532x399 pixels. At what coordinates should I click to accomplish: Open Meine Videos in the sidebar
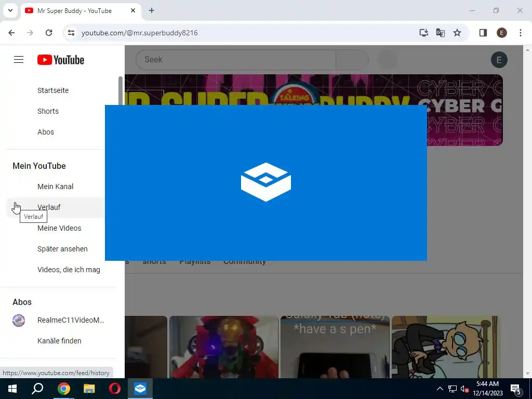(x=59, y=228)
